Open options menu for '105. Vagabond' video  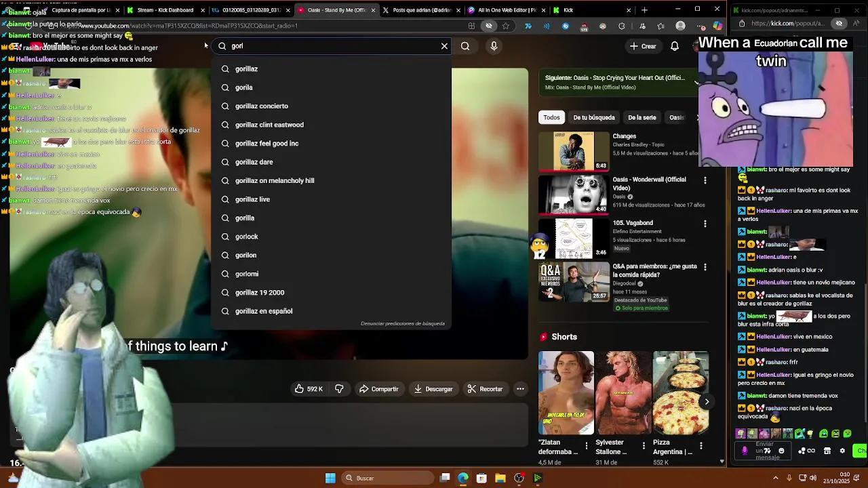[705, 224]
